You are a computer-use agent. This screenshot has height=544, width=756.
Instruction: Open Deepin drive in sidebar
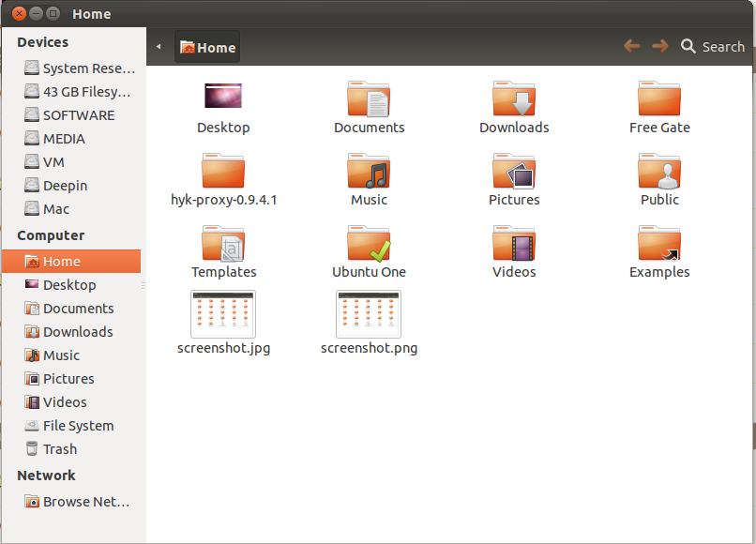[x=71, y=185]
